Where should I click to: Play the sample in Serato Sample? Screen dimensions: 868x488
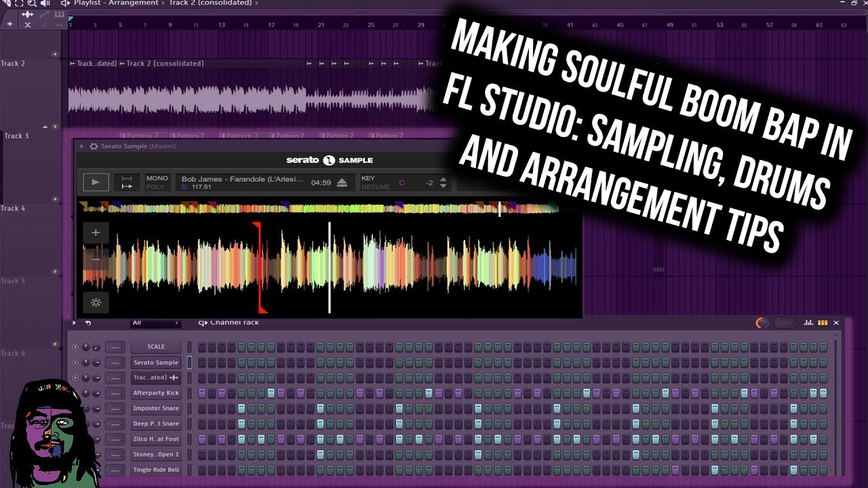pyautogui.click(x=96, y=182)
